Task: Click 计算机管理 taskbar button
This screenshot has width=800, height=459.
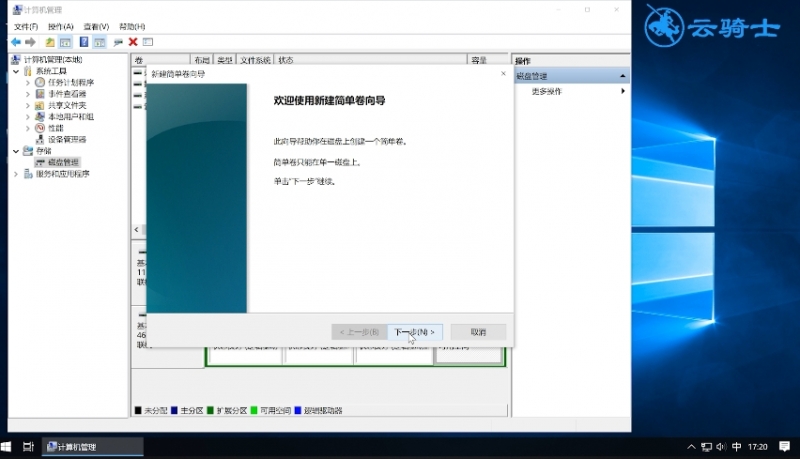Action: [92, 447]
